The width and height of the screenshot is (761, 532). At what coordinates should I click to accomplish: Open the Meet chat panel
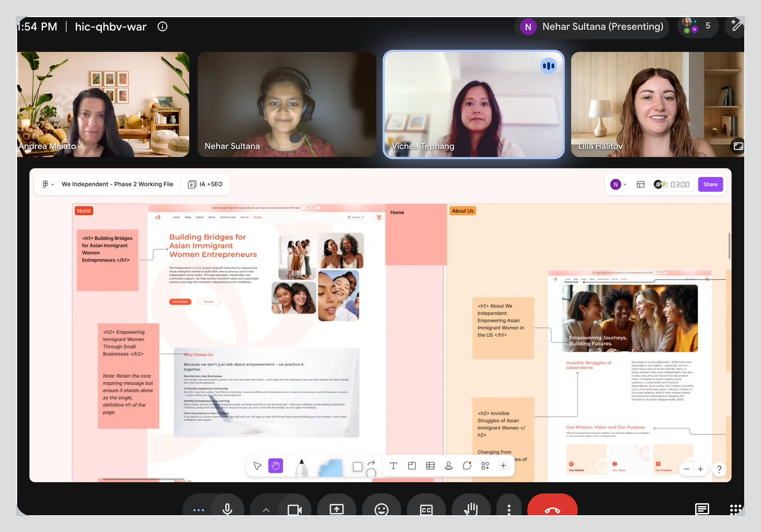point(702,509)
